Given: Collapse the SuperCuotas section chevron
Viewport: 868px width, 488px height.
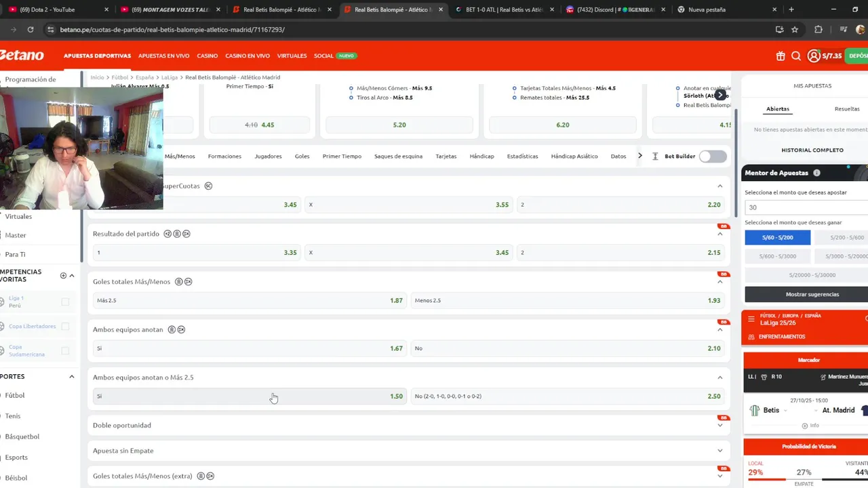Looking at the screenshot, I should point(720,186).
